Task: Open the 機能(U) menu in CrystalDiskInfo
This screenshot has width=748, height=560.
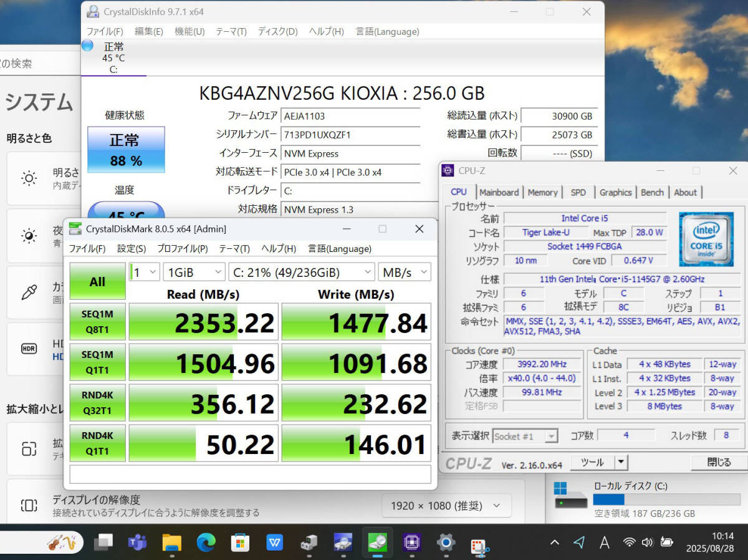Action: 189,31
